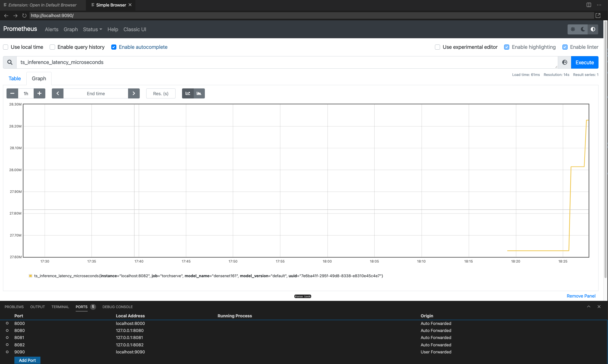Click the densenet161 series color swatch
The width and height of the screenshot is (608, 364).
pos(30,276)
